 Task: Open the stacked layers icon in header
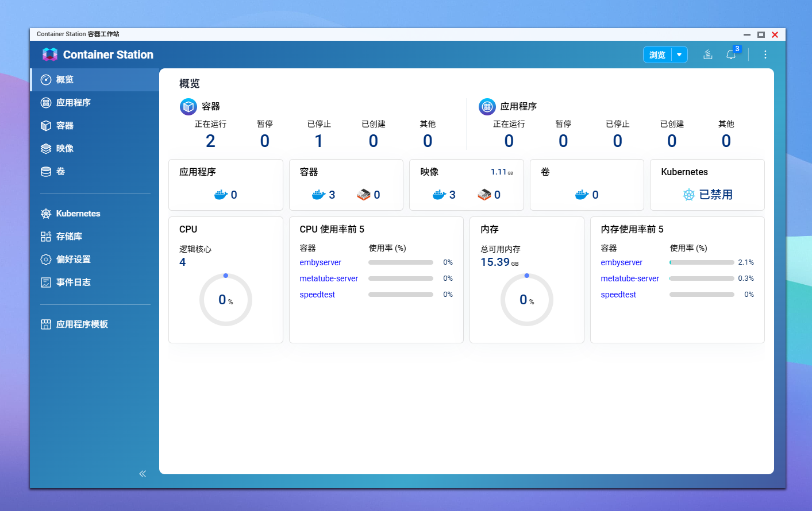(708, 55)
